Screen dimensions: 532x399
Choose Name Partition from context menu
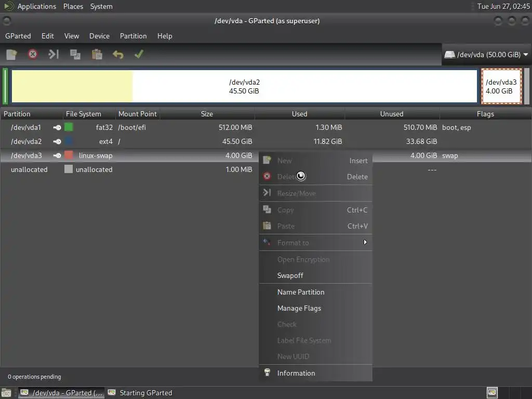pos(315,292)
